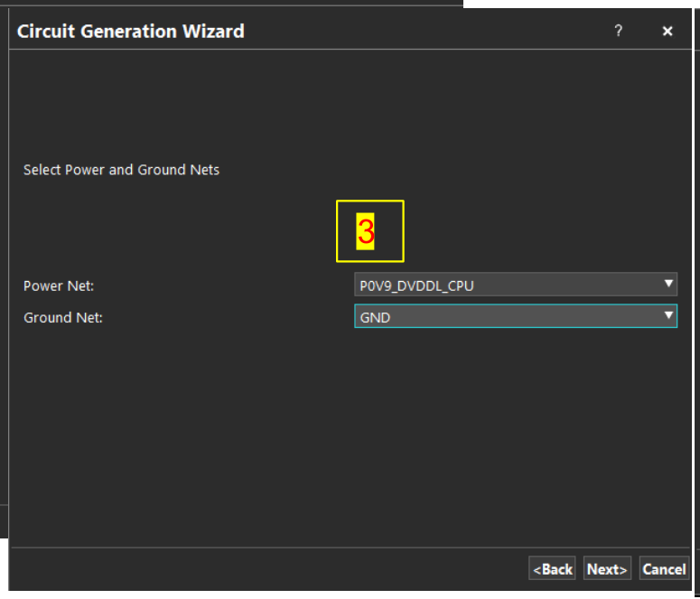Screen dimensions: 700x599
Task: Close the Circuit Generation Wizard dialog
Action: (x=667, y=31)
